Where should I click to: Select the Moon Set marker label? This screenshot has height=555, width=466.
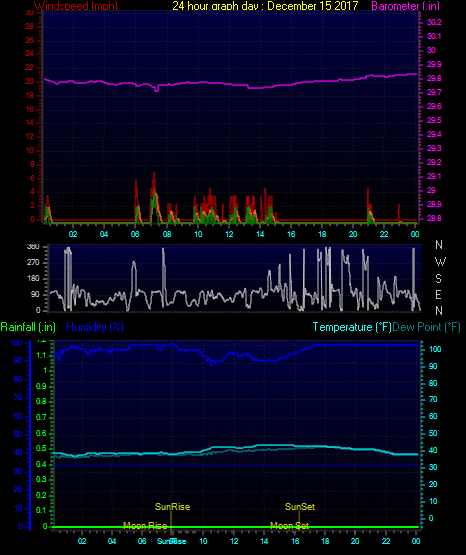(289, 526)
